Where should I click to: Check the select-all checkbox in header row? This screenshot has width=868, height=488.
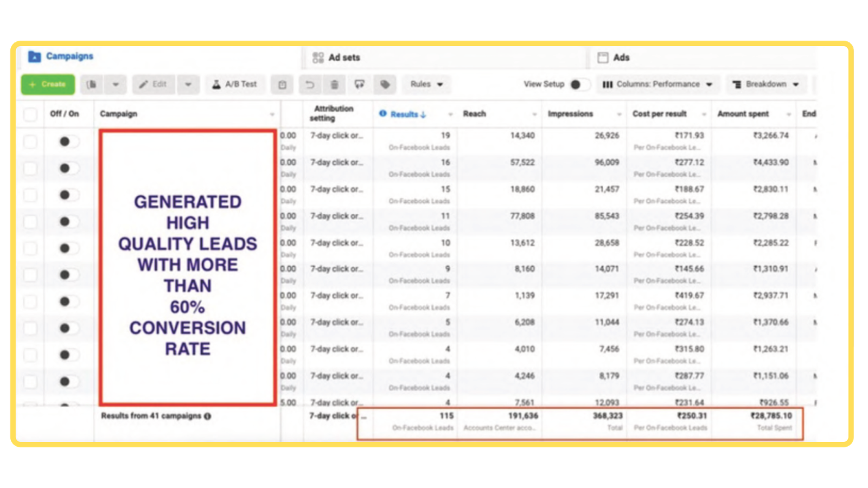coord(30,114)
